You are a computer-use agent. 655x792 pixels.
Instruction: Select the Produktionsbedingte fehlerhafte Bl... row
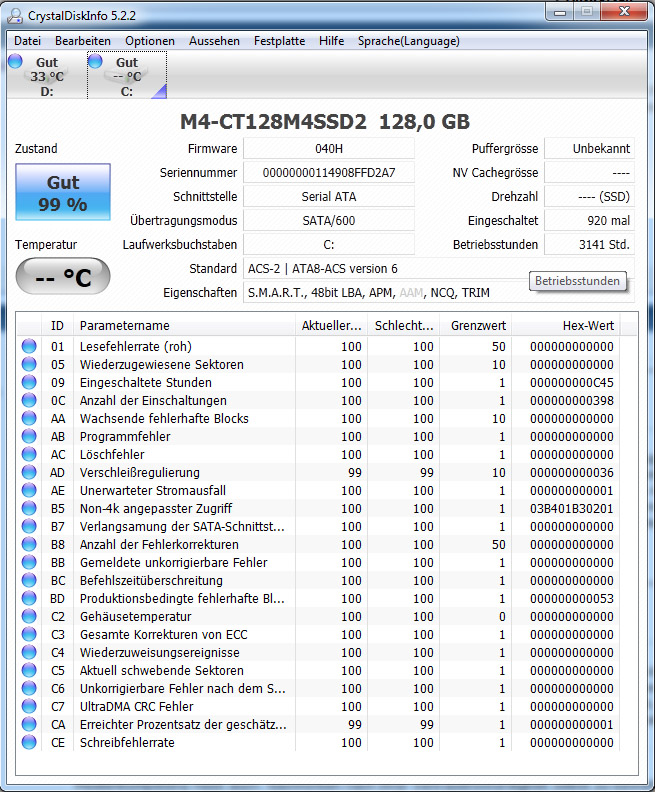click(x=319, y=598)
